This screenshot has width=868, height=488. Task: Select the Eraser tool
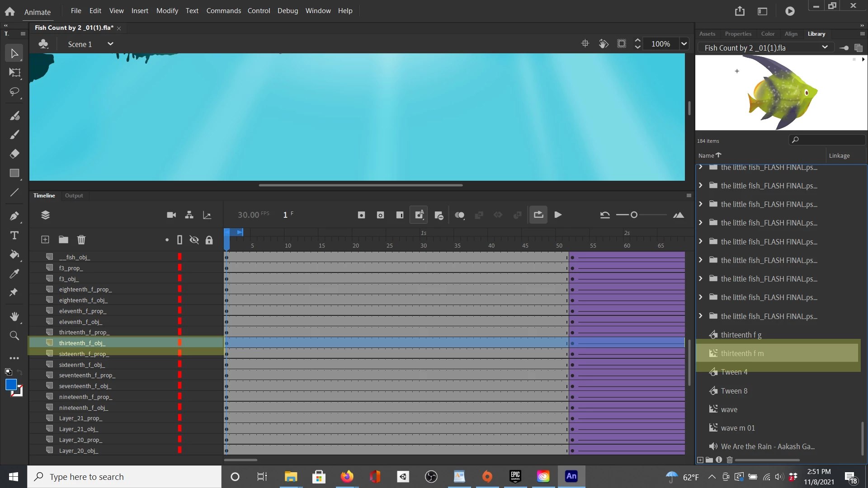(14, 154)
